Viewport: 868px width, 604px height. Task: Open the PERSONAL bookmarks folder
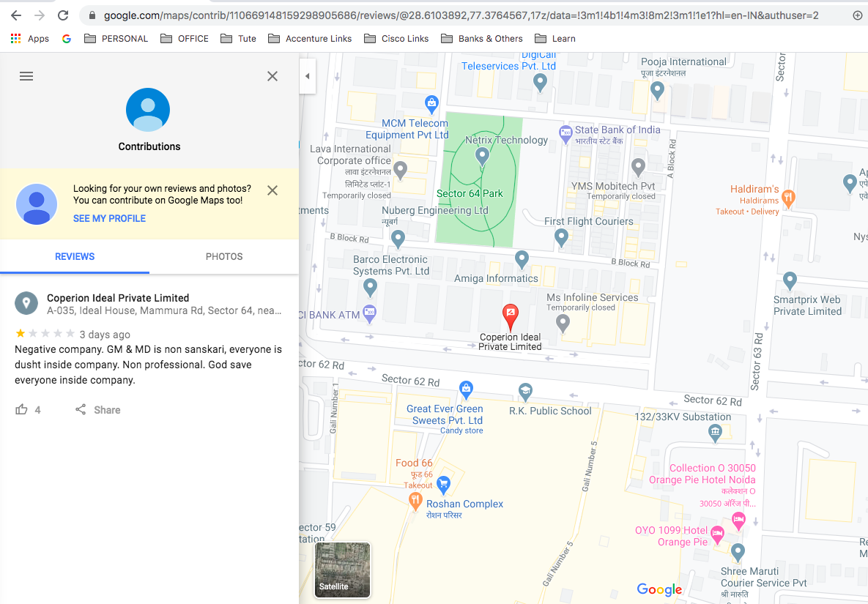[x=116, y=39]
